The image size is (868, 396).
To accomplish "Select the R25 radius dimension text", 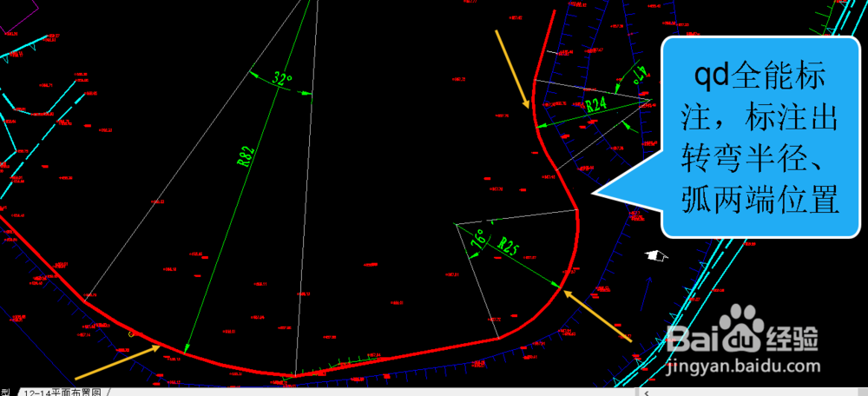I will tap(508, 246).
